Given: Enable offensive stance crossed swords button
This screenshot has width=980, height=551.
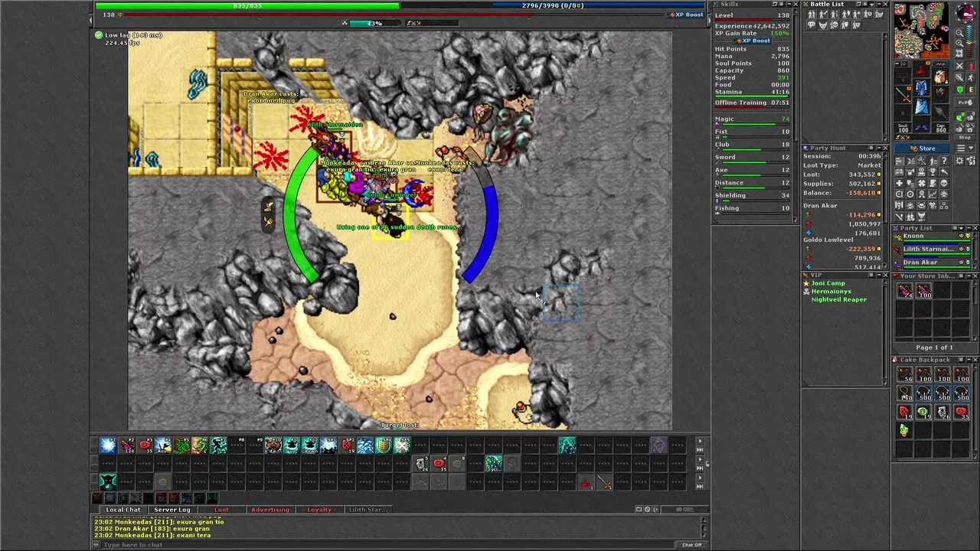Looking at the screenshot, I should coord(960,67).
